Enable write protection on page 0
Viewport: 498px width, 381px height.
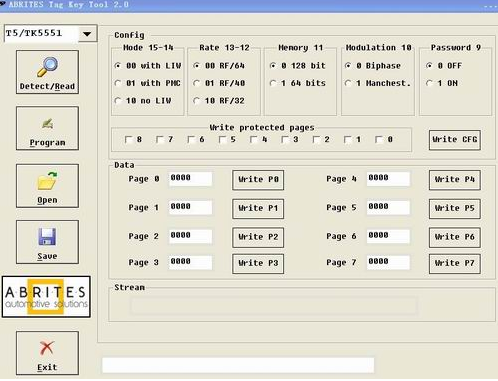(x=379, y=139)
